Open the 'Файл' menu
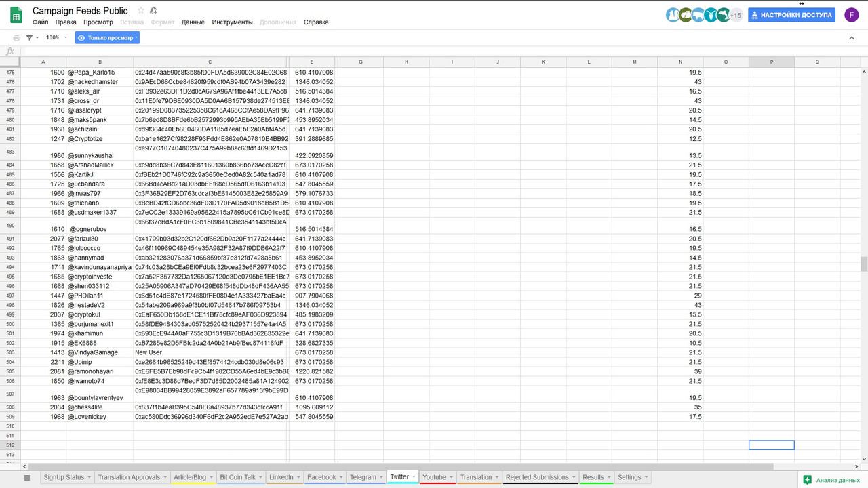Viewport: 868px width, 488px height. point(40,22)
